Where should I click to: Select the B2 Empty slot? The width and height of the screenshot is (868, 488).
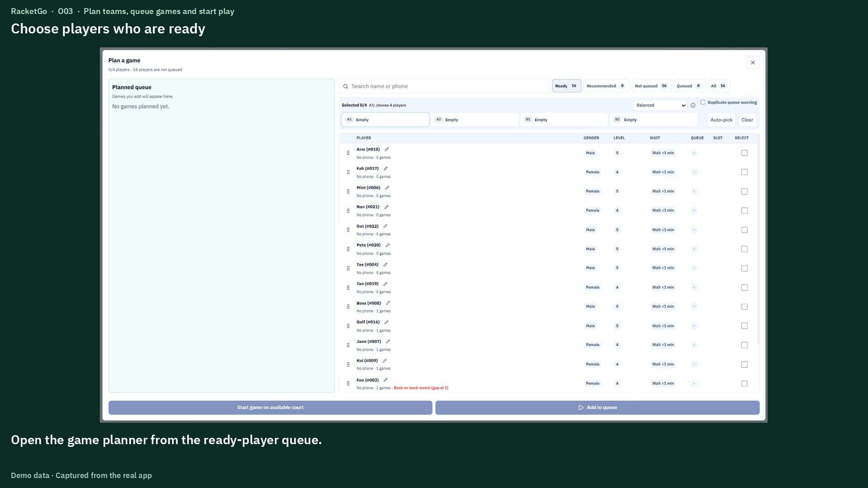tap(653, 120)
